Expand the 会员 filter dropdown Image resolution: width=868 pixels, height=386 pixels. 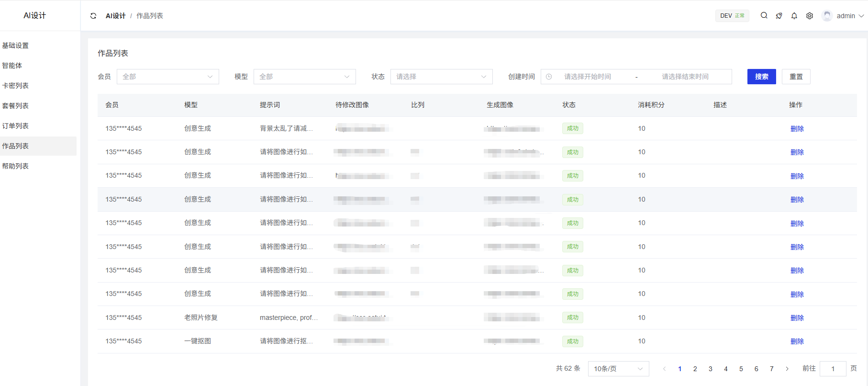pyautogui.click(x=167, y=77)
